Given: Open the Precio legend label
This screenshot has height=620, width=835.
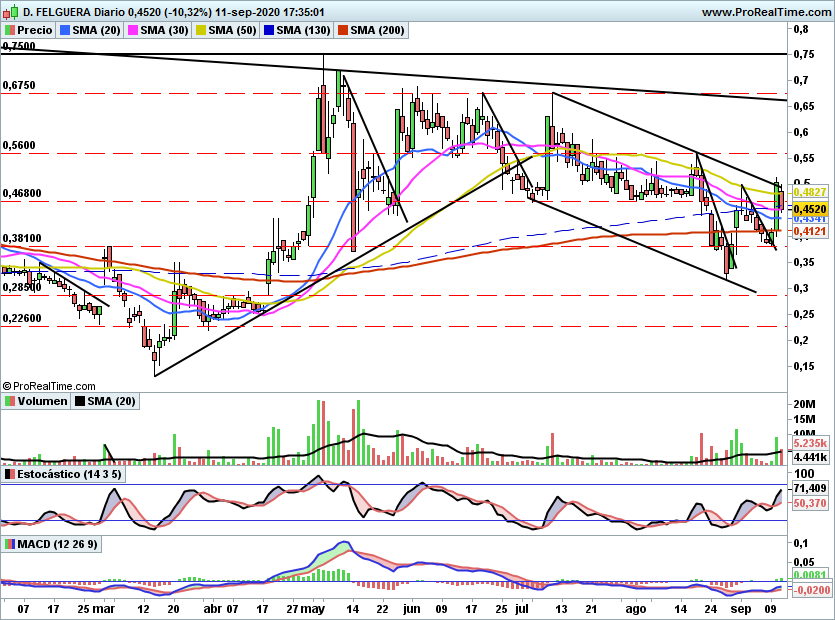Looking at the screenshot, I should pos(35,31).
